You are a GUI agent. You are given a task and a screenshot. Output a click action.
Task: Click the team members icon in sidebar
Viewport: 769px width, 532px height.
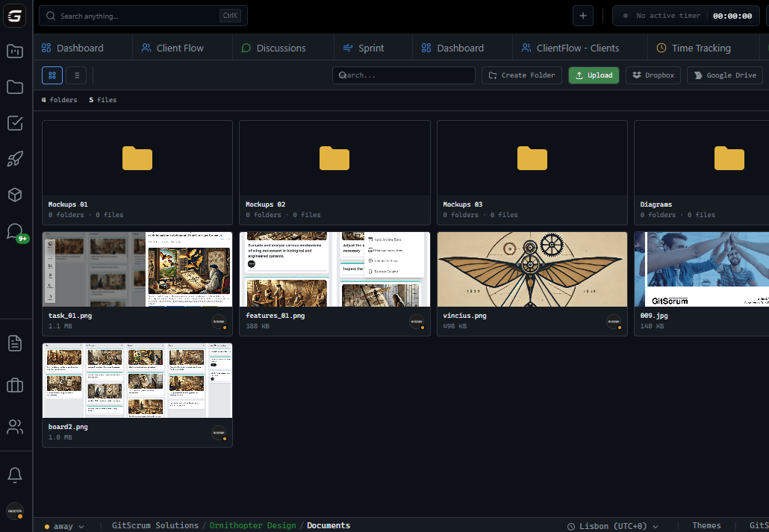pyautogui.click(x=15, y=426)
